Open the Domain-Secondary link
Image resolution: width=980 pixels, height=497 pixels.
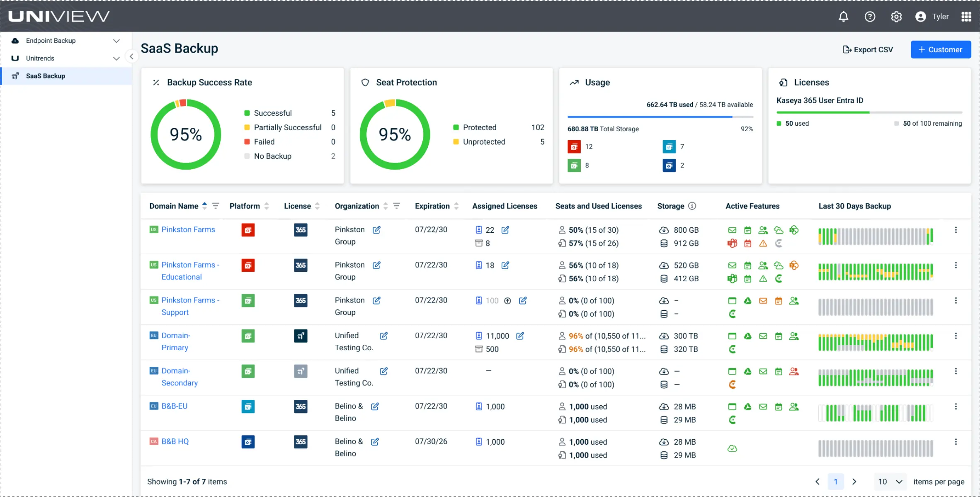[180, 377]
